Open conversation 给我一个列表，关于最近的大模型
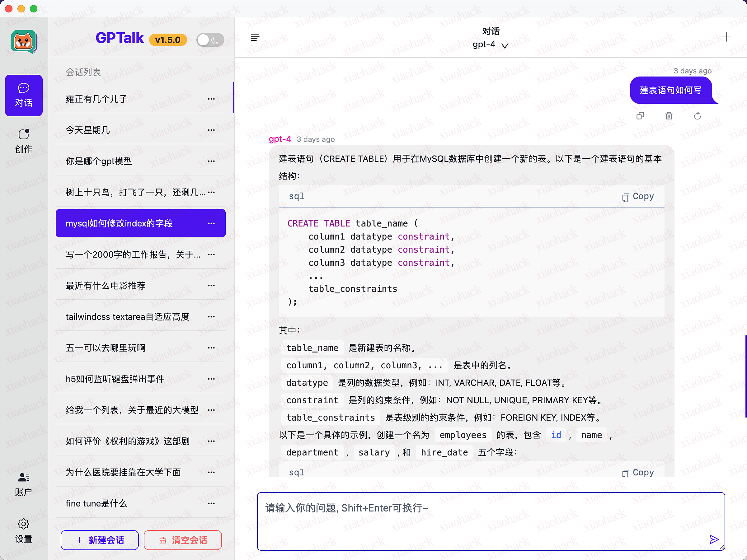747x560 pixels. (x=140, y=410)
